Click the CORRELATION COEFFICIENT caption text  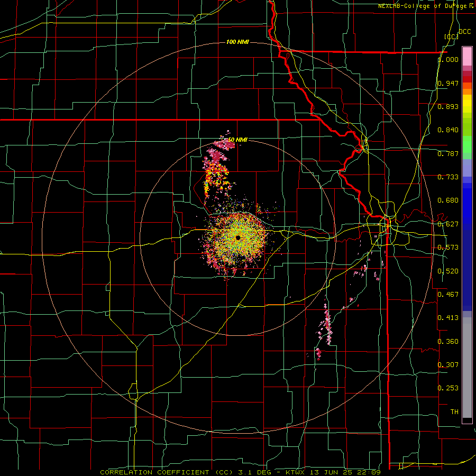[154, 472]
